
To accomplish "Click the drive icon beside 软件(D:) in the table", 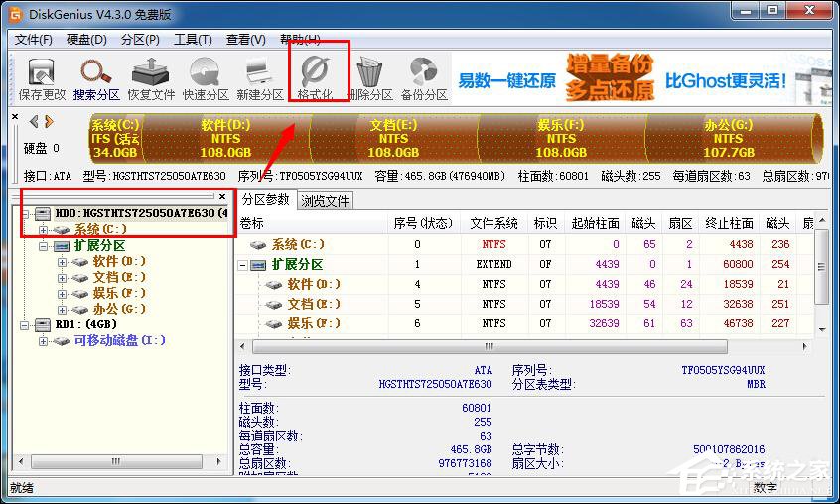I will coord(274,284).
